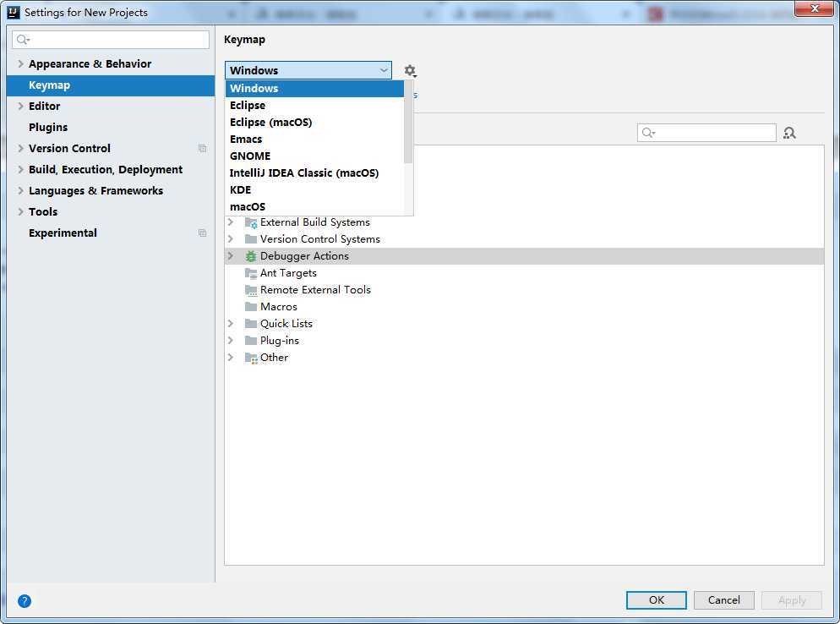Expand Languages & Frameworks group
Image resolution: width=840 pixels, height=624 pixels.
pos(20,190)
